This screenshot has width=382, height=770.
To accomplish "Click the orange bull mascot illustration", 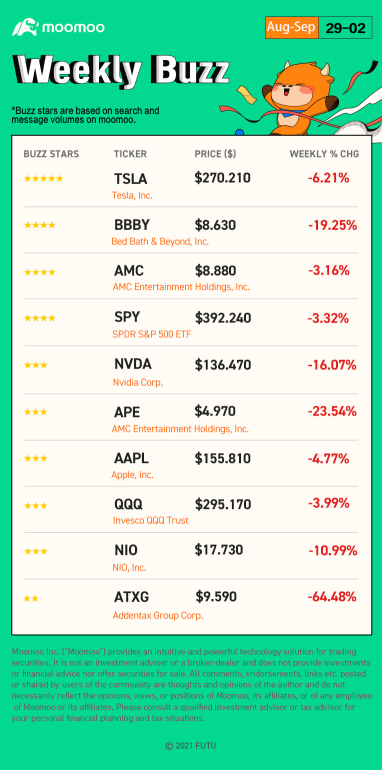I will 302,96.
